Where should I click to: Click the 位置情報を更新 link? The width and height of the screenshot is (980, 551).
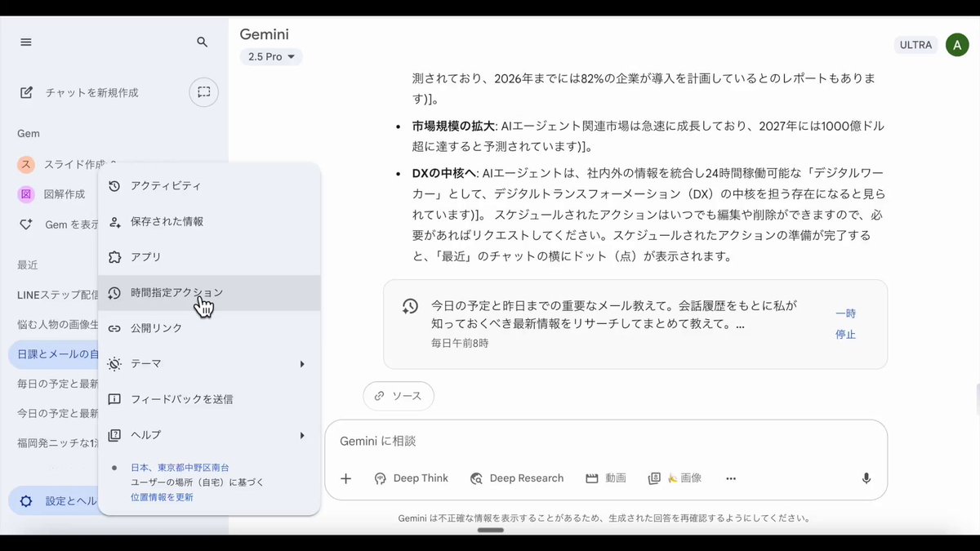point(162,497)
